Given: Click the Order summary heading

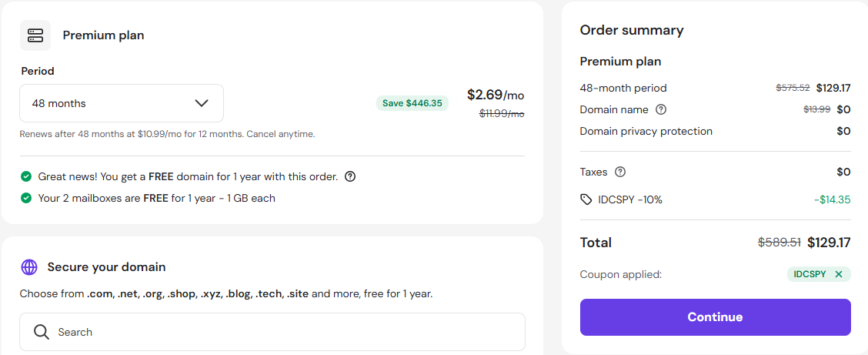Looking at the screenshot, I should pyautogui.click(x=632, y=30).
